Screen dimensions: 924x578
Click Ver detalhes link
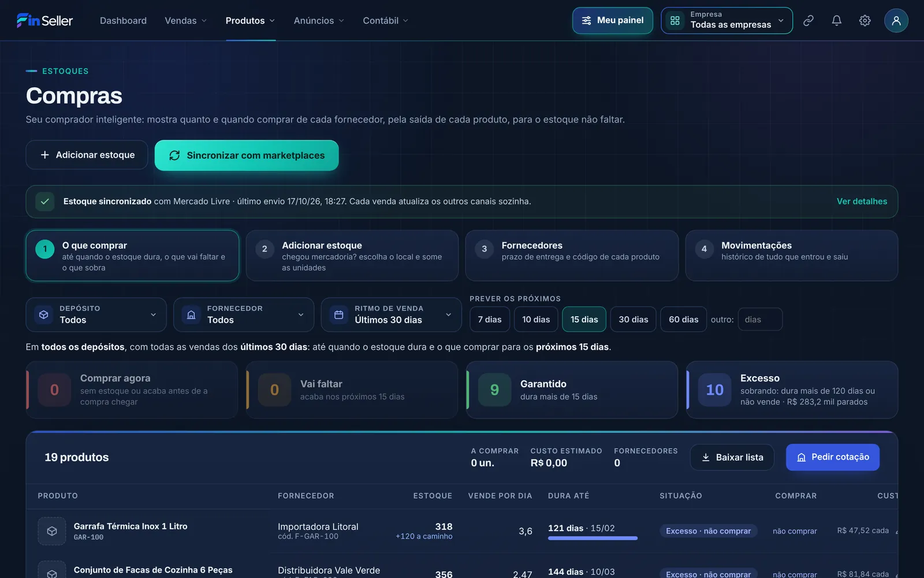[862, 202]
